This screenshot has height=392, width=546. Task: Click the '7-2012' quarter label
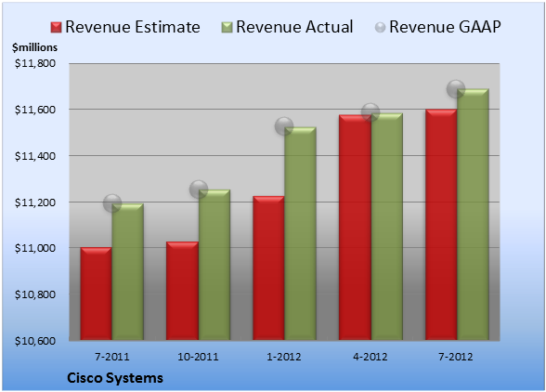456,357
